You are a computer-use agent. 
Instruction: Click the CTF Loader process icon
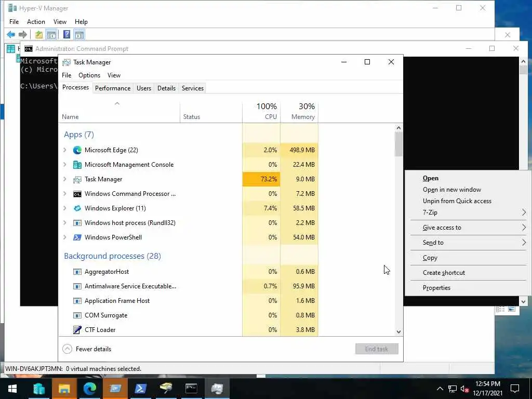[x=77, y=330]
